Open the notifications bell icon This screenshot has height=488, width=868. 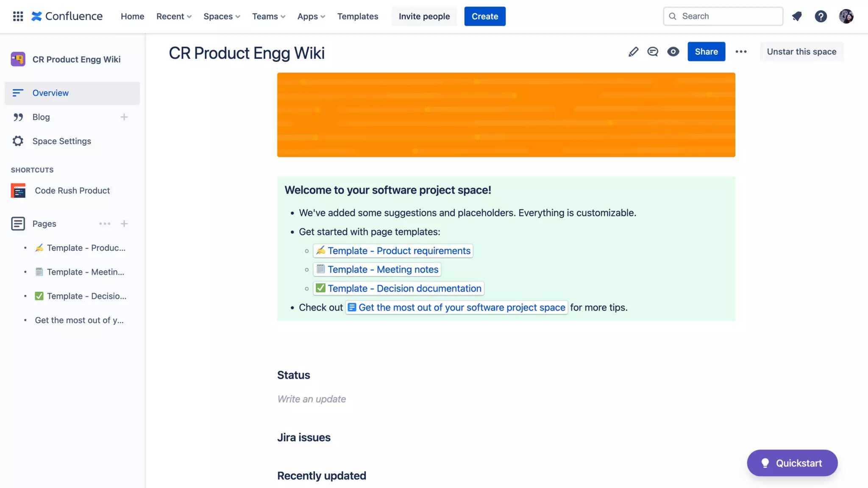[797, 17]
